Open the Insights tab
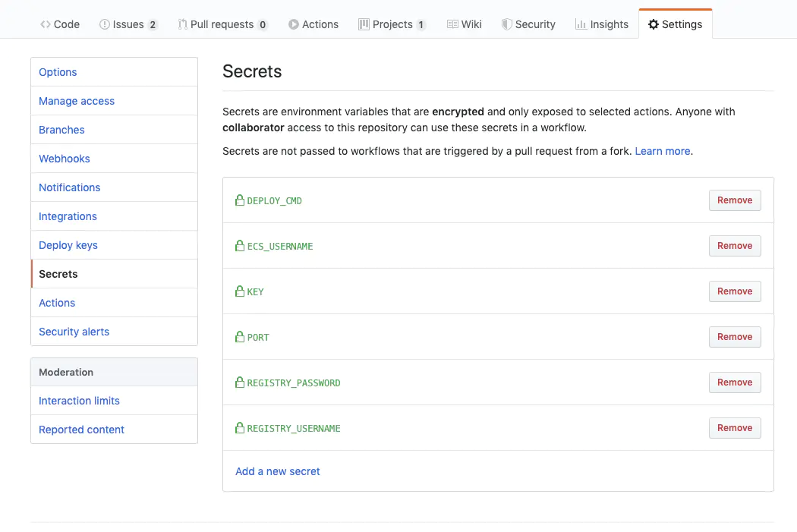797x532 pixels. 602,24
